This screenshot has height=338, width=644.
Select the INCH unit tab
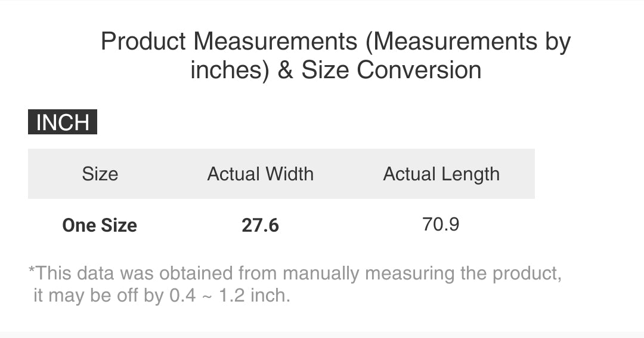pyautogui.click(x=63, y=122)
